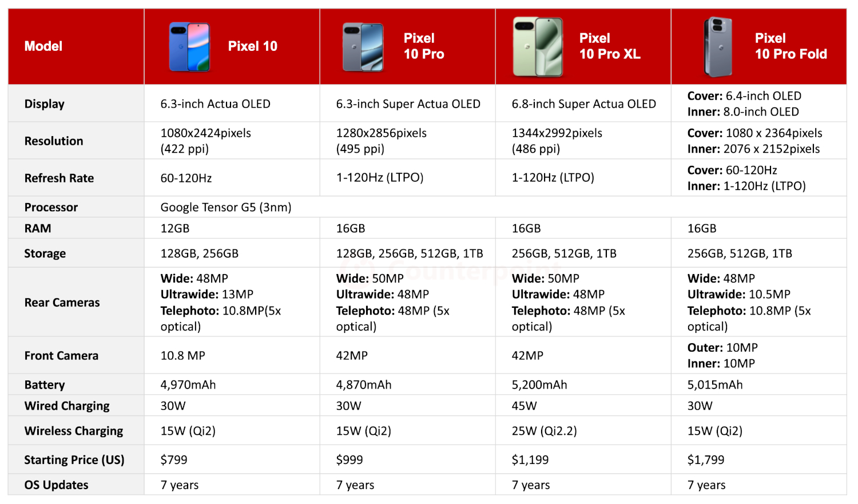This screenshot has height=504, width=858.
Task: Select the Pixel 10 Pro XL header title
Action: pyautogui.click(x=610, y=46)
